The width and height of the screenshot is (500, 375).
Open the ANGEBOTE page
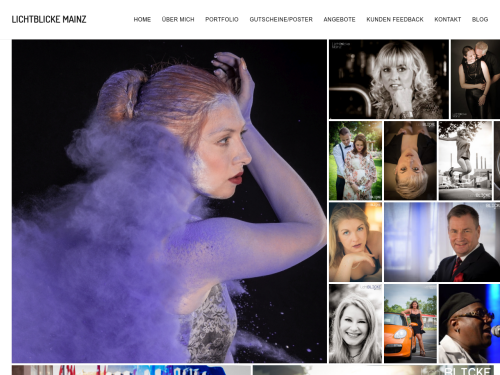point(339,20)
